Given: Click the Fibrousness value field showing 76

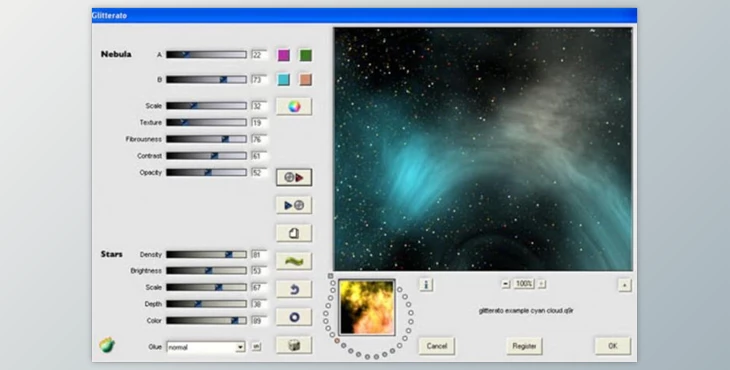Looking at the screenshot, I should [259, 140].
